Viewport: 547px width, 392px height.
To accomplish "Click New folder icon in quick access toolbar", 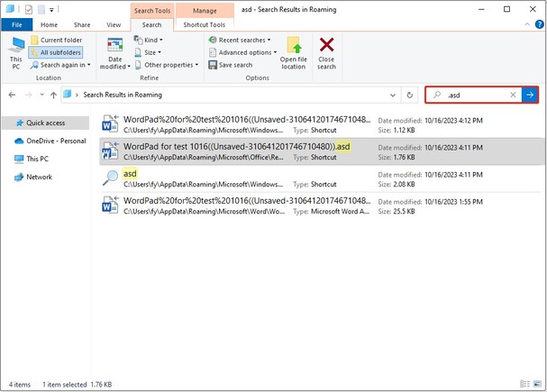I will pos(41,10).
